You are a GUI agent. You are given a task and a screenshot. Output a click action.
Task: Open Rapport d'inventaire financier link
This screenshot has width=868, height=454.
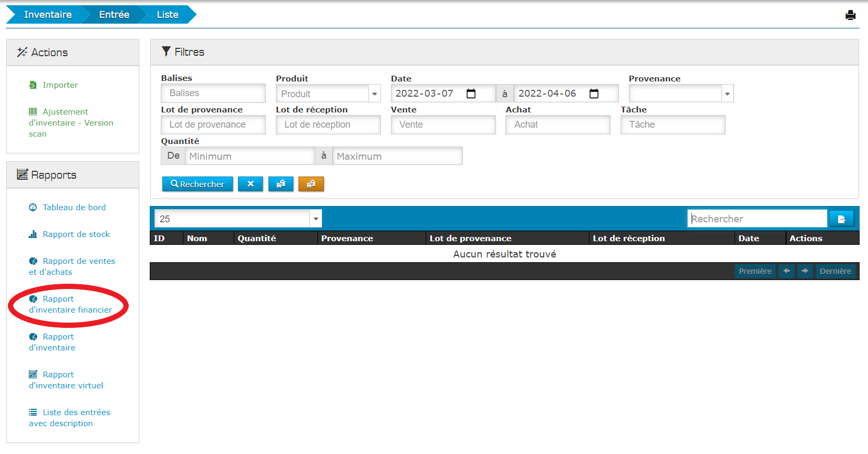(70, 305)
